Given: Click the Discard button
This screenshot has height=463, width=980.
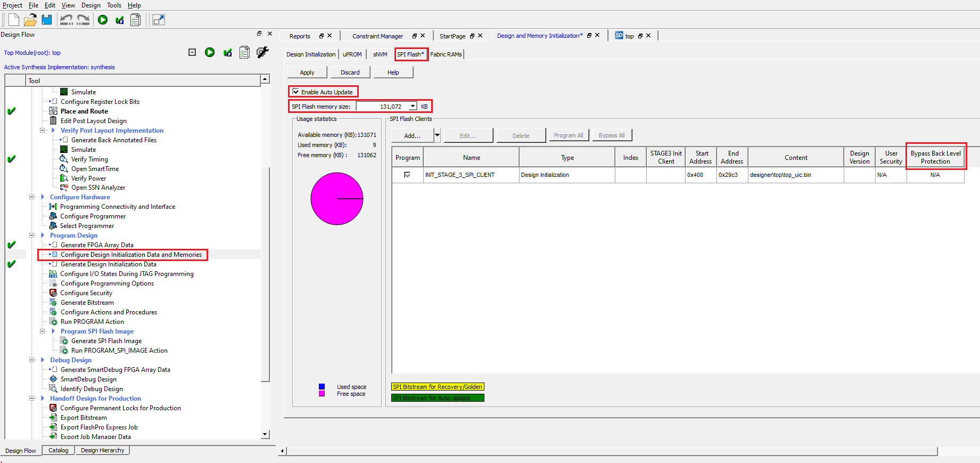Looking at the screenshot, I should 350,72.
